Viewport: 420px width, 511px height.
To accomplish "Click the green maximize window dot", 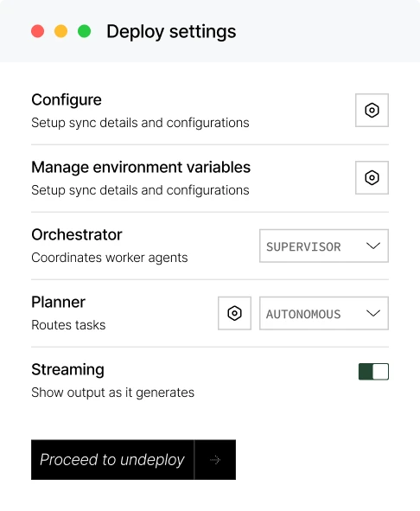I will [x=85, y=31].
